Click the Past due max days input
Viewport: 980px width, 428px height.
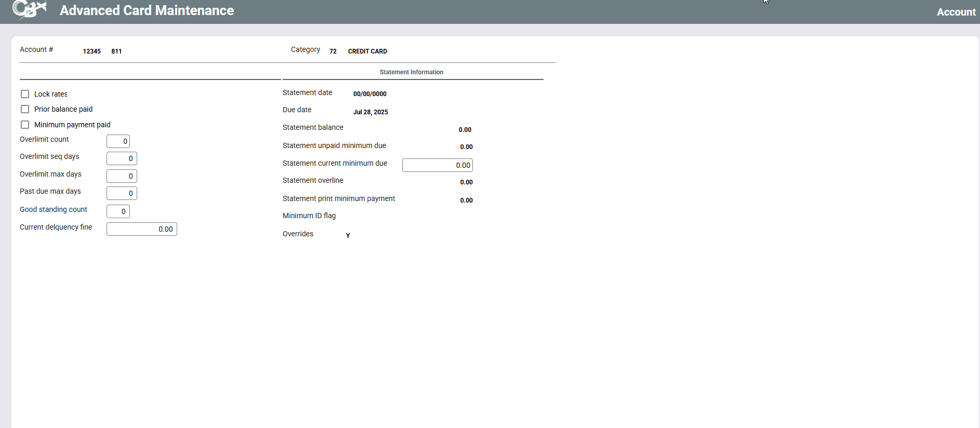122,193
